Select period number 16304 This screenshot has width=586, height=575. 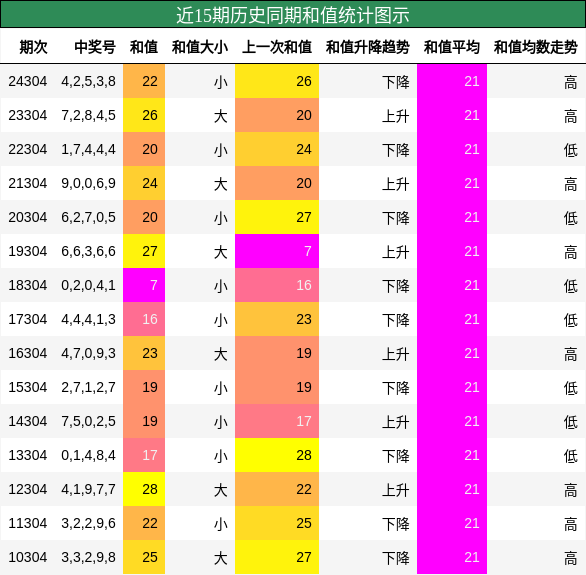(x=28, y=353)
